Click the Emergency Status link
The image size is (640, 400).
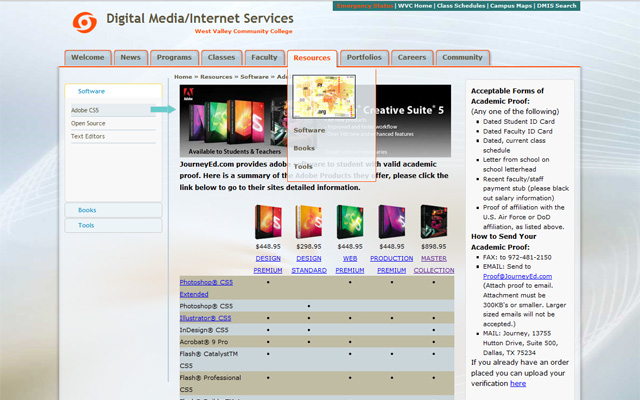[x=364, y=6]
